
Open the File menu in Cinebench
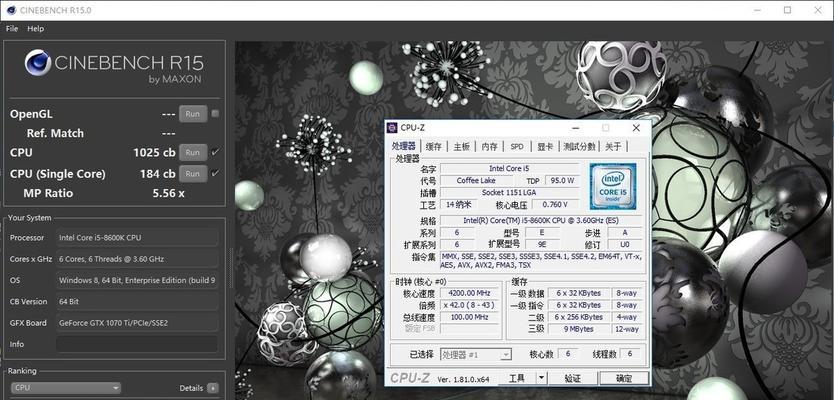coord(12,29)
